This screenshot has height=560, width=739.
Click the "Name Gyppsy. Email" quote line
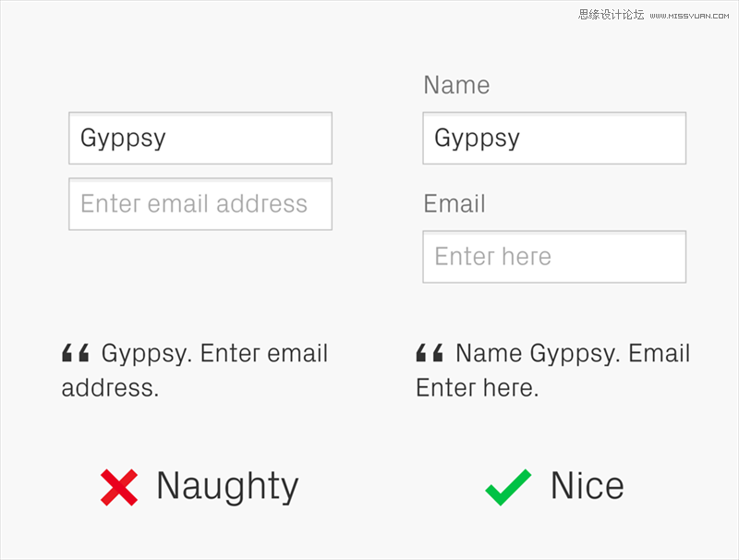pos(573,354)
